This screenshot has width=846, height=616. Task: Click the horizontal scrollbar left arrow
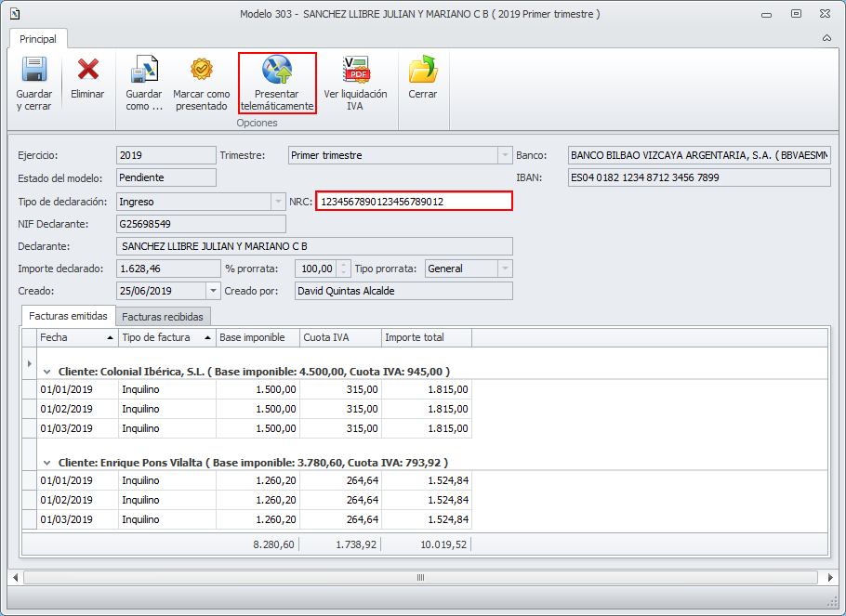pyautogui.click(x=15, y=578)
